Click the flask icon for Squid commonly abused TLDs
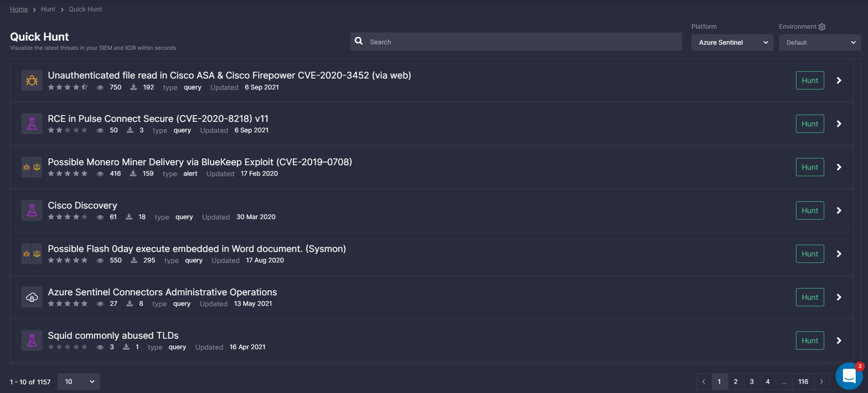This screenshot has width=868, height=393. [x=32, y=341]
